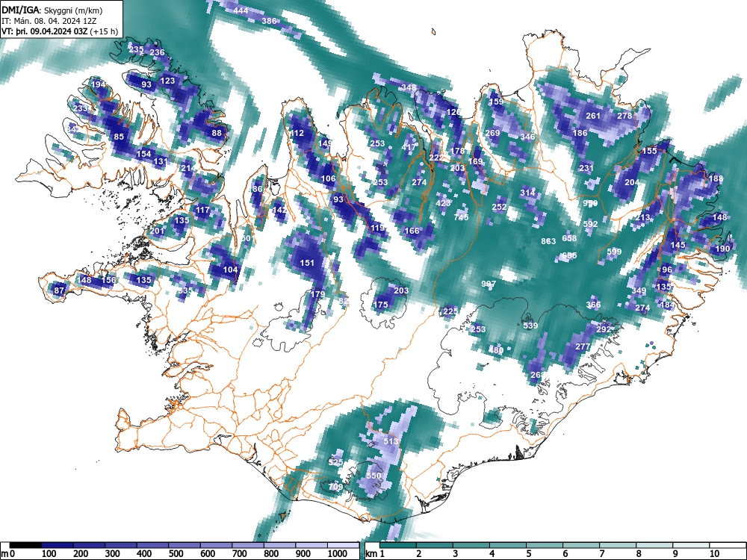Select the visibility value 156
Viewport: 747px width, 560px height.
tap(108, 279)
